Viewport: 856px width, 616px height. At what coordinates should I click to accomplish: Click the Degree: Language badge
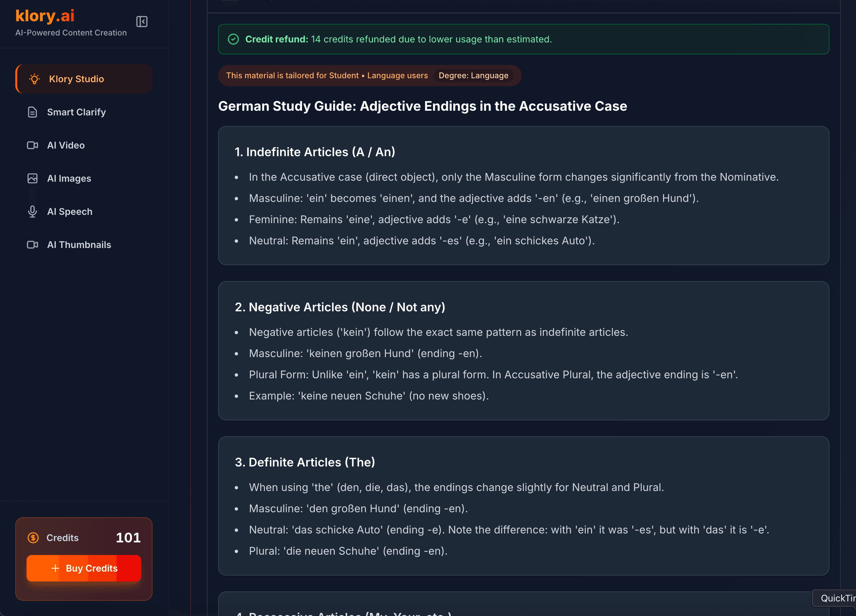click(x=474, y=76)
